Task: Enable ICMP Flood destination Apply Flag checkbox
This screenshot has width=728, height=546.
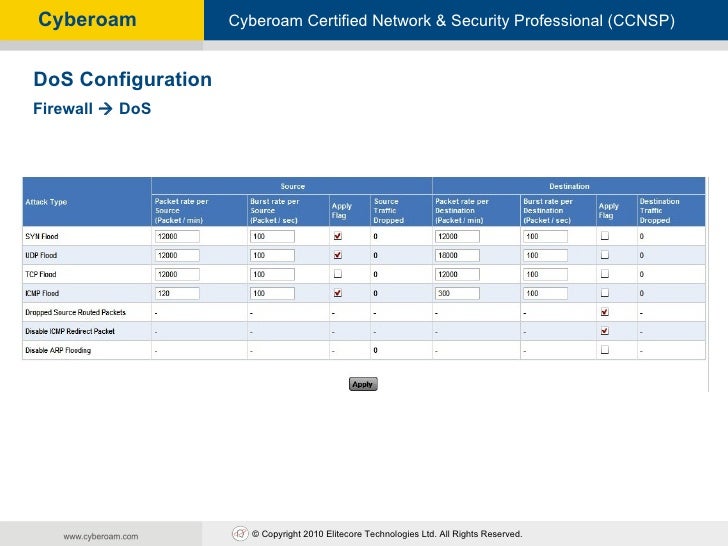Action: pyautogui.click(x=604, y=293)
